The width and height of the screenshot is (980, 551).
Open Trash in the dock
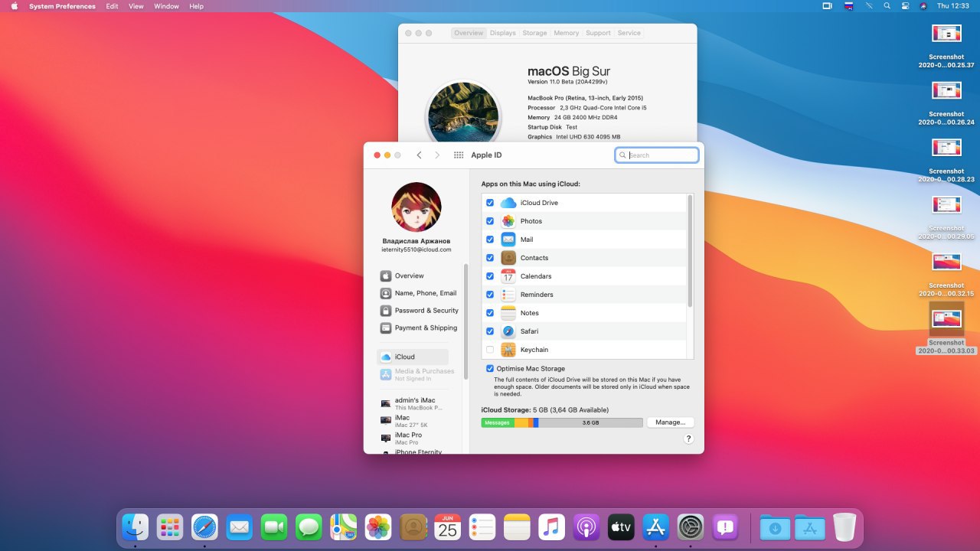click(844, 527)
